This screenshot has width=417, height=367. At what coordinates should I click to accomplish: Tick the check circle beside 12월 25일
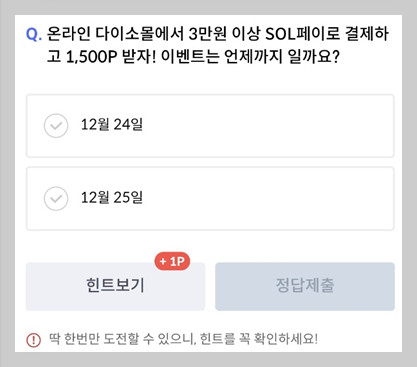tap(56, 199)
